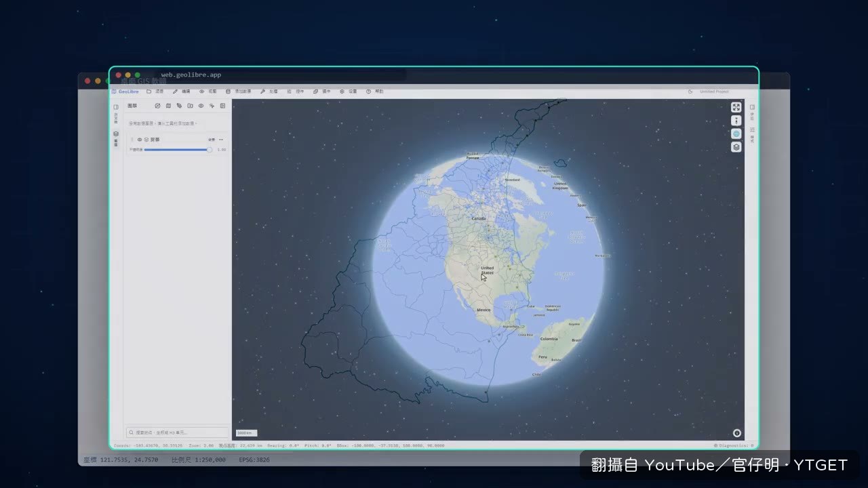Toggle all layers visibility with the eye icon
Viewport: 868px width, 488px height.
click(201, 106)
